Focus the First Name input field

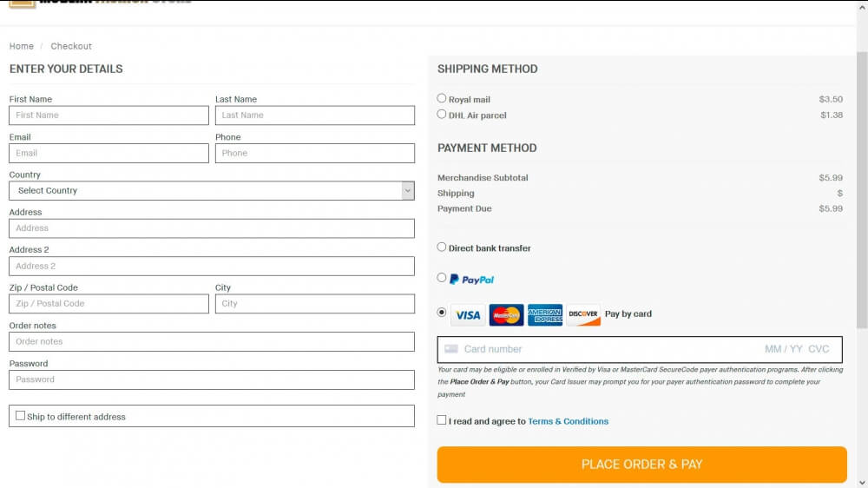[108, 115]
